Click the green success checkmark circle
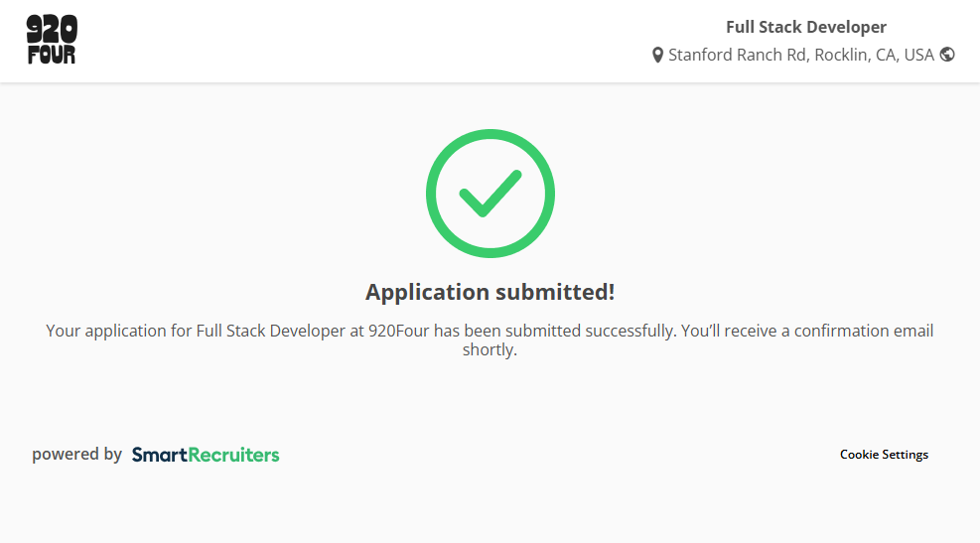Screen dimensions: 980x543 [490, 194]
